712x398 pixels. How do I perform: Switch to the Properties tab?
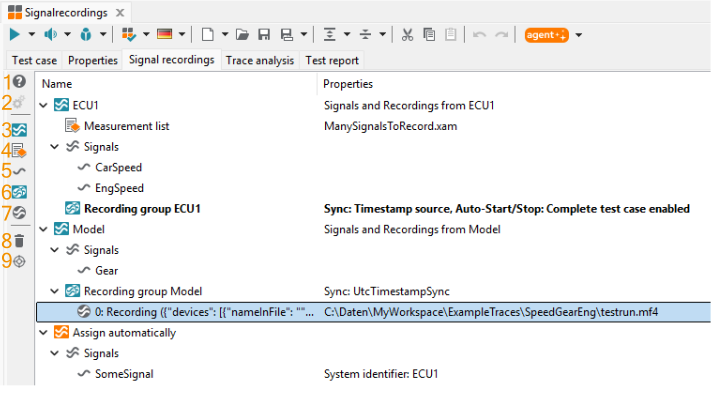pyautogui.click(x=93, y=60)
